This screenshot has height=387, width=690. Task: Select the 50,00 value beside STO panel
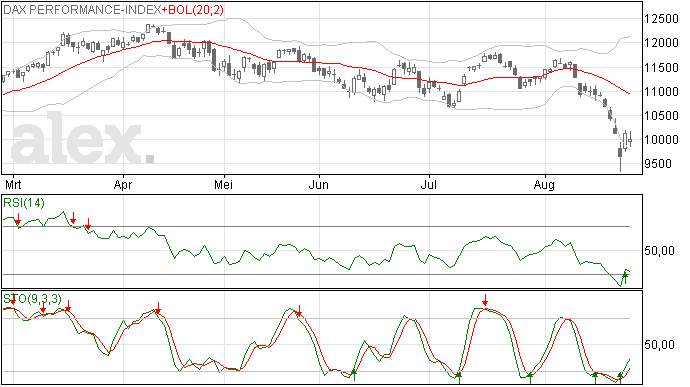(x=659, y=345)
